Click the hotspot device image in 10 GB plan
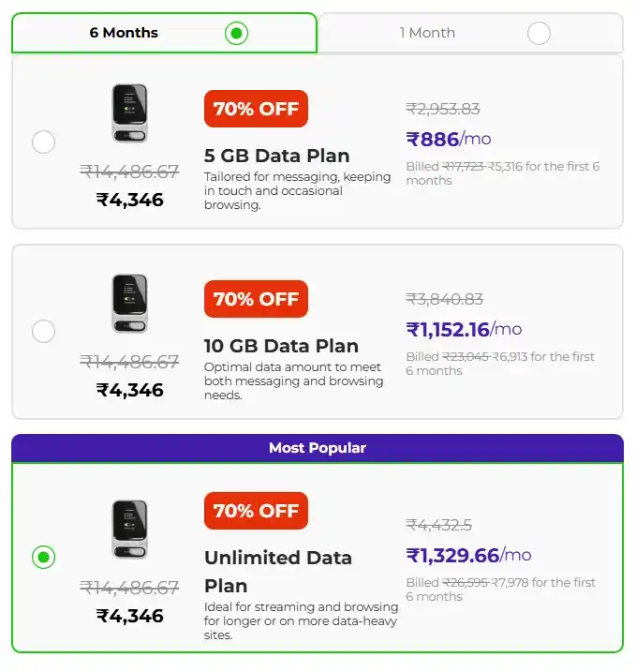The width and height of the screenshot is (636, 672). pos(129,304)
